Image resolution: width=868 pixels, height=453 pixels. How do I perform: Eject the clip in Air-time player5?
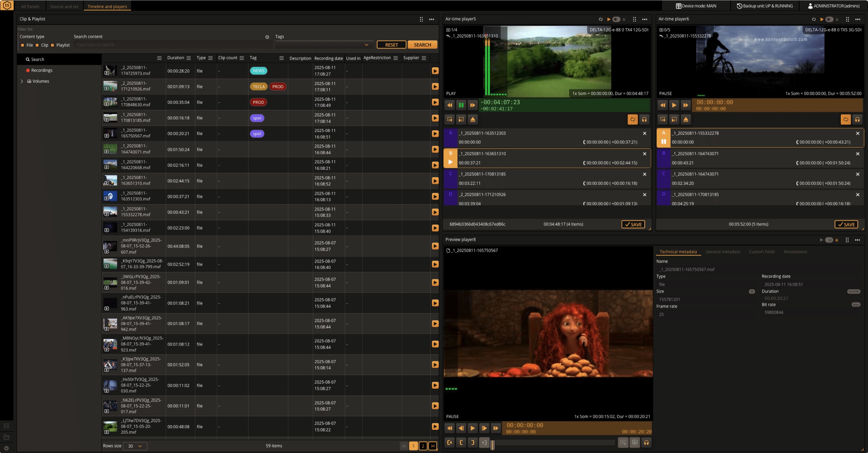pos(473,119)
